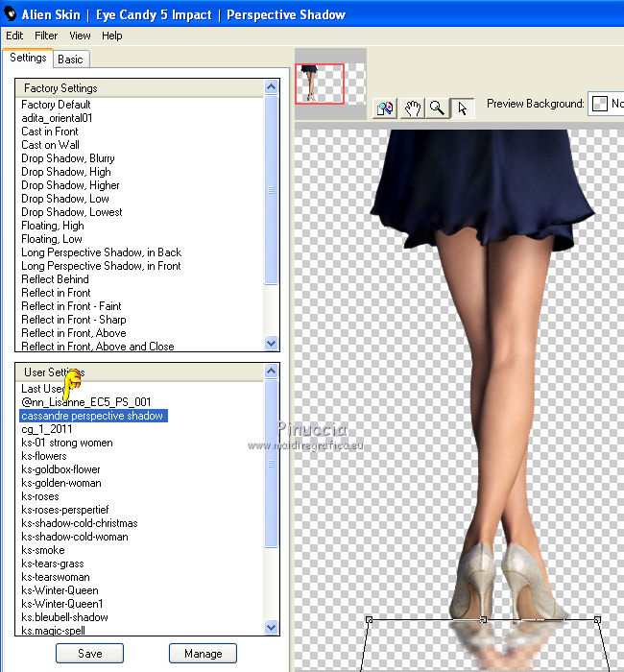
Task: Open the Edit menu
Action: pos(14,36)
